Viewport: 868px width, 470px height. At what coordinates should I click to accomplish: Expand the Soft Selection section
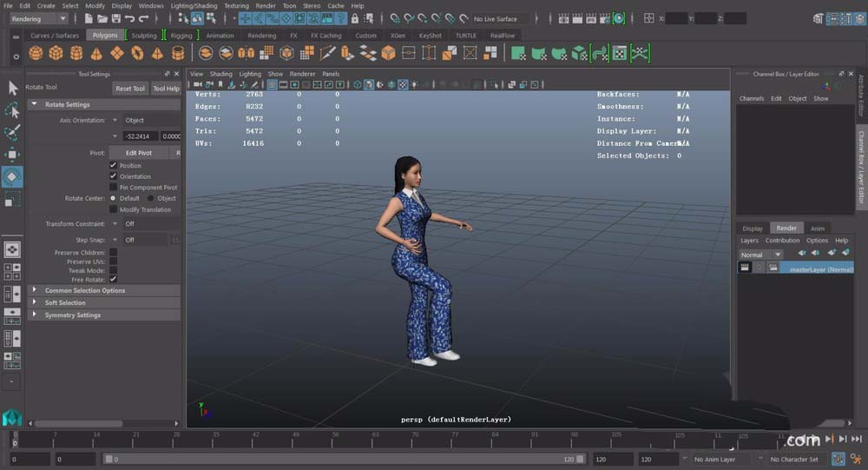pyautogui.click(x=65, y=302)
